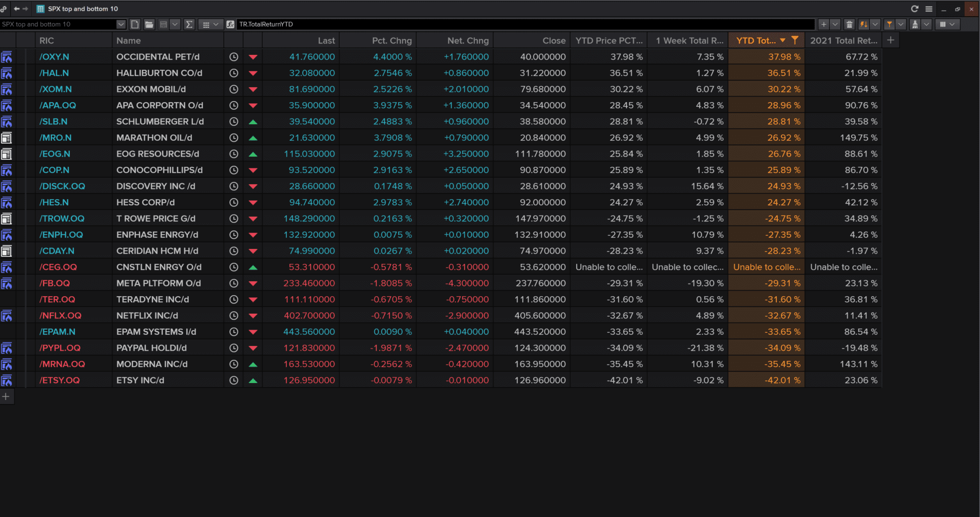Expand the formatting options dropdown arrow
The image size is (980, 517).
coord(926,24)
